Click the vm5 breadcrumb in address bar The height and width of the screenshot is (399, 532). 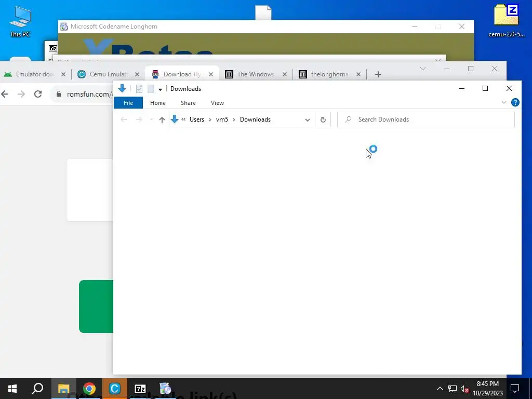coord(222,119)
